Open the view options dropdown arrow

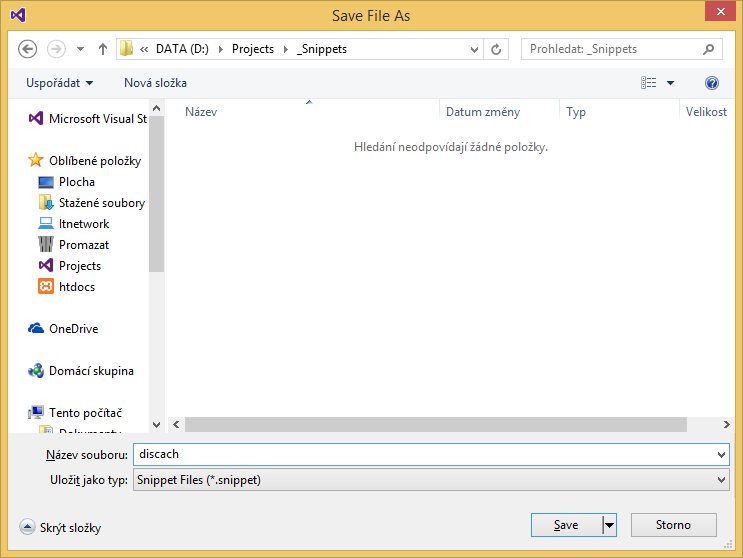click(671, 83)
